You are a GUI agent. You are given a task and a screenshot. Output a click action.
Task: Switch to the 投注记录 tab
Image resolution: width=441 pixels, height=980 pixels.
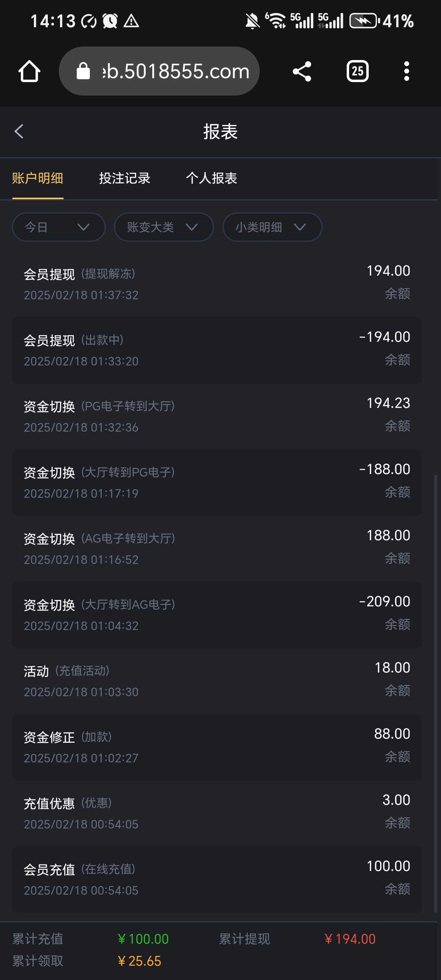pos(125,178)
